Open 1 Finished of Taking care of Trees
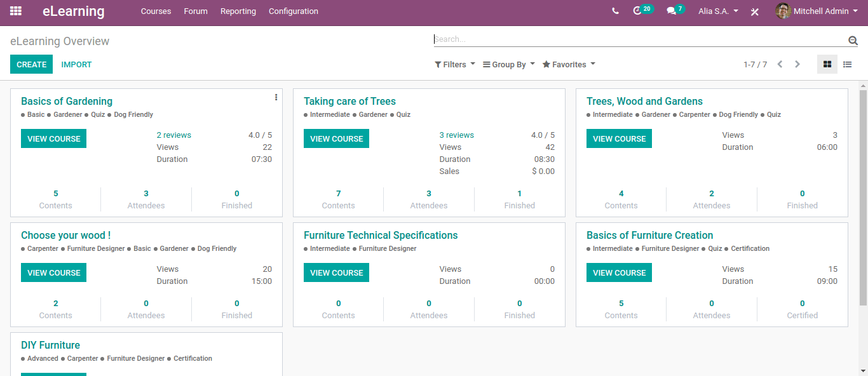Screen dimensions: 868x376 point(520,199)
